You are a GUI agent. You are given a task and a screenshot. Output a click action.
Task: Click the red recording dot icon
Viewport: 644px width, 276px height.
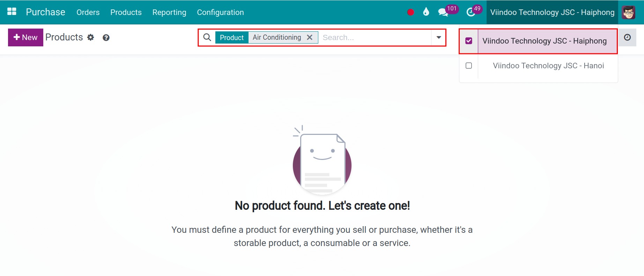410,12
